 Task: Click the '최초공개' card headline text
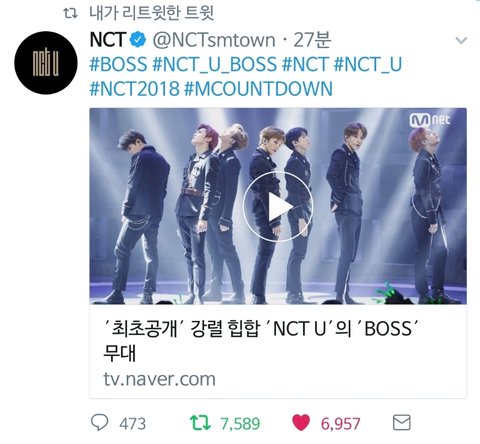pos(260,341)
